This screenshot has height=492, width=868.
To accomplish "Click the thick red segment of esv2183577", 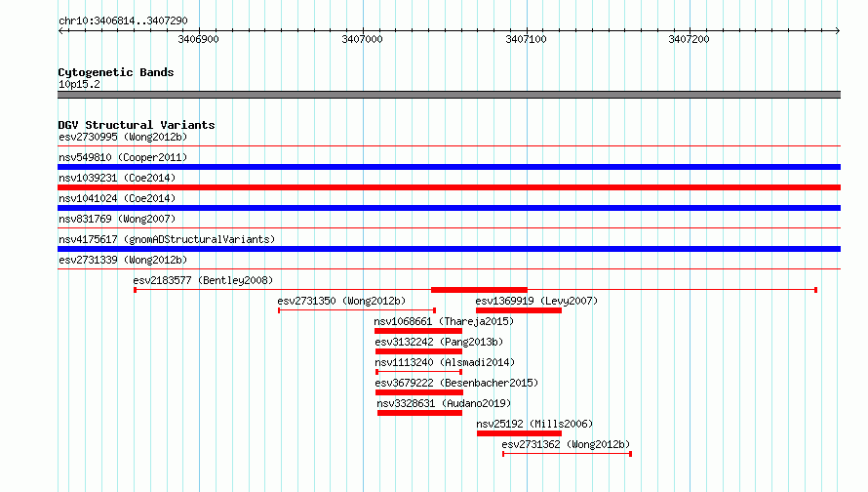I will [479, 290].
